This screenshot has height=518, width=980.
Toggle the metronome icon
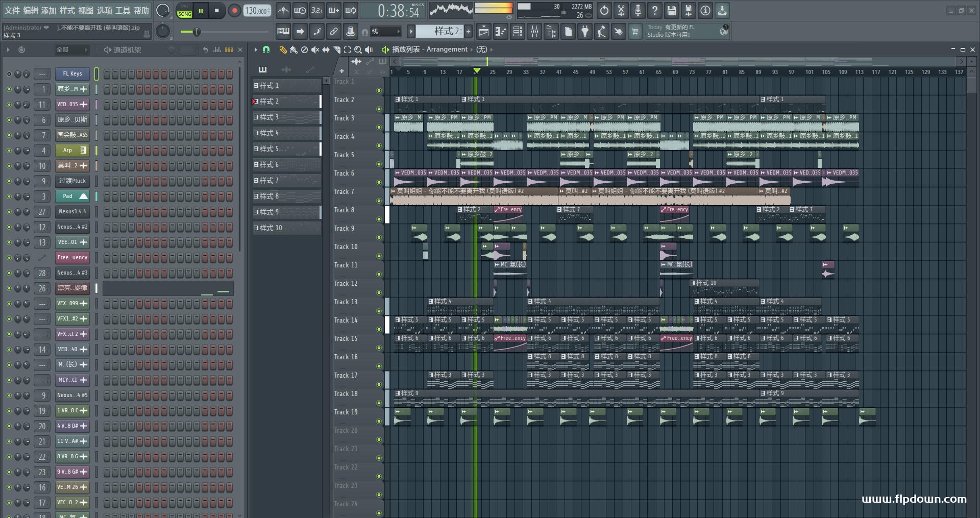[283, 11]
